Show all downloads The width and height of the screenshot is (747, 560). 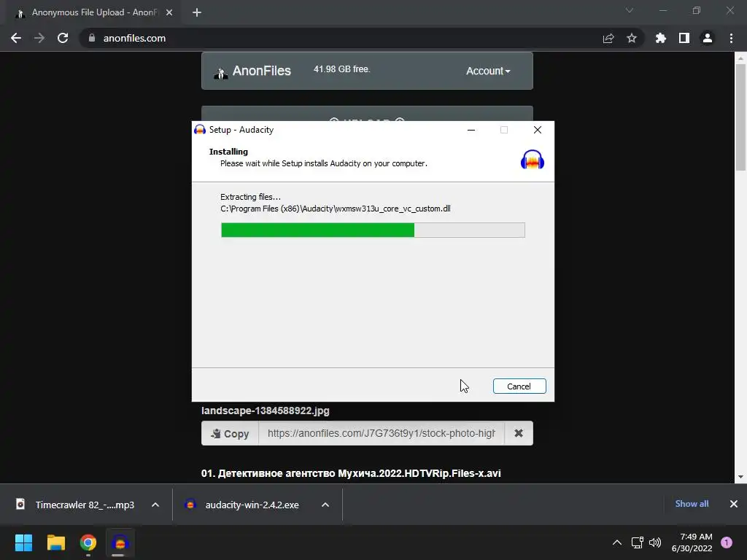[x=692, y=504]
